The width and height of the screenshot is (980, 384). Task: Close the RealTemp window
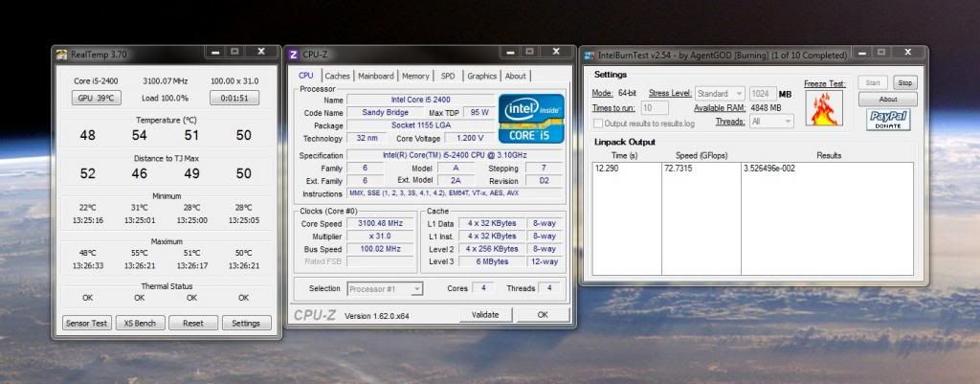point(262,52)
